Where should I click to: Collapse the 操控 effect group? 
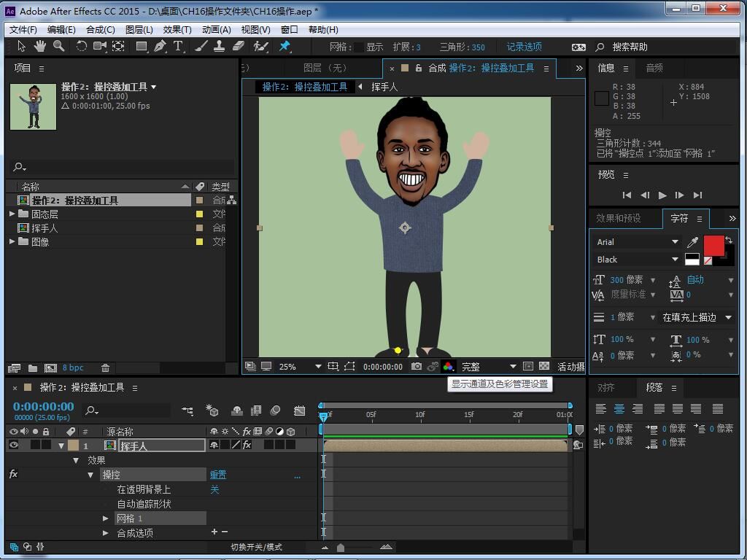point(90,475)
